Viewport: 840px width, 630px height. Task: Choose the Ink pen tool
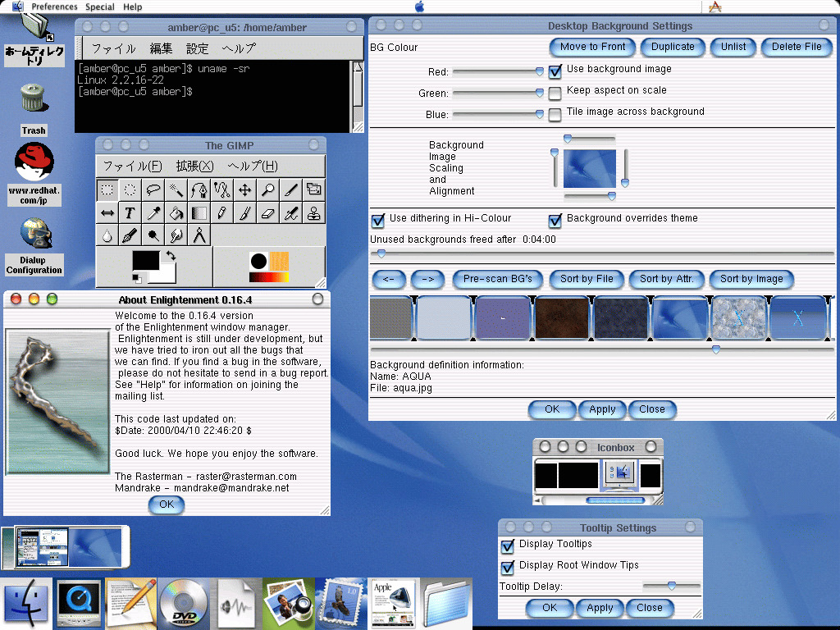pyautogui.click(x=130, y=235)
